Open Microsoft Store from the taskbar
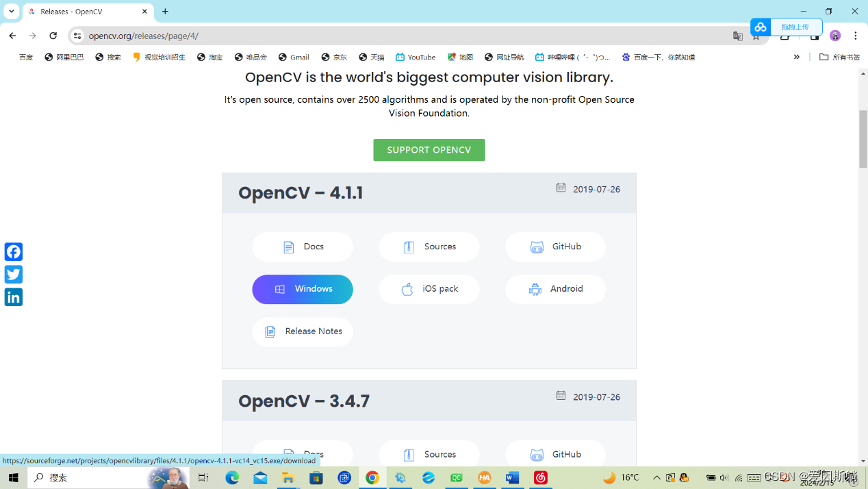 (316, 478)
